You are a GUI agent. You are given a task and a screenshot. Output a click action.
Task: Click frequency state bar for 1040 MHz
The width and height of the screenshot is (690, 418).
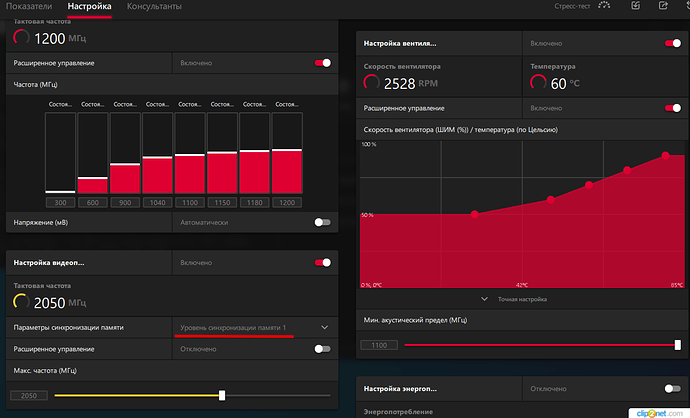click(158, 153)
